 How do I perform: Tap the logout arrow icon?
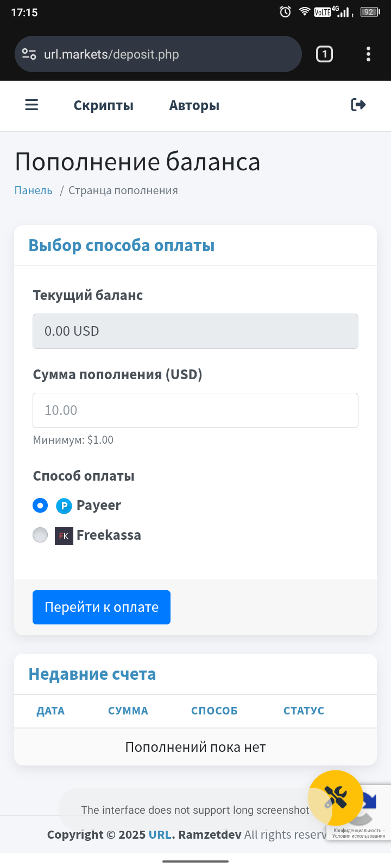tap(358, 105)
